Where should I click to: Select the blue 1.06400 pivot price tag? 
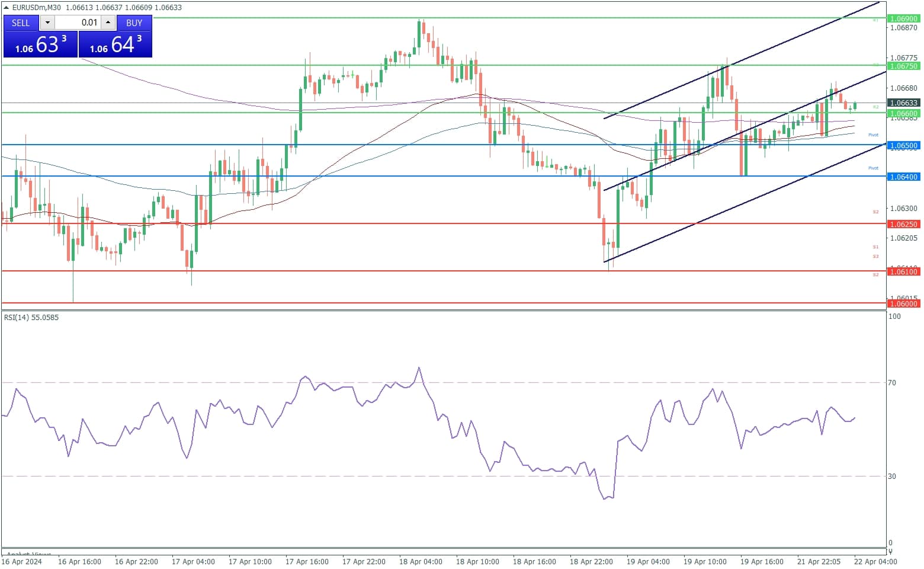(x=903, y=177)
